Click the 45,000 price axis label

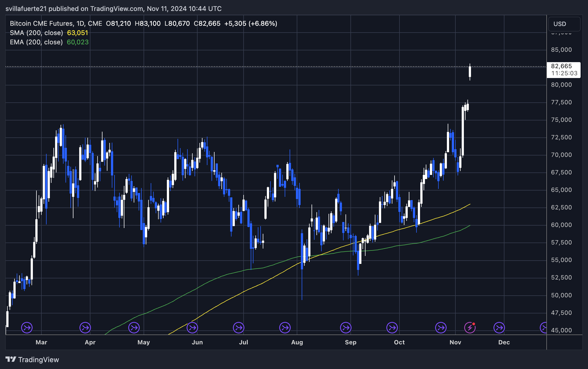561,330
